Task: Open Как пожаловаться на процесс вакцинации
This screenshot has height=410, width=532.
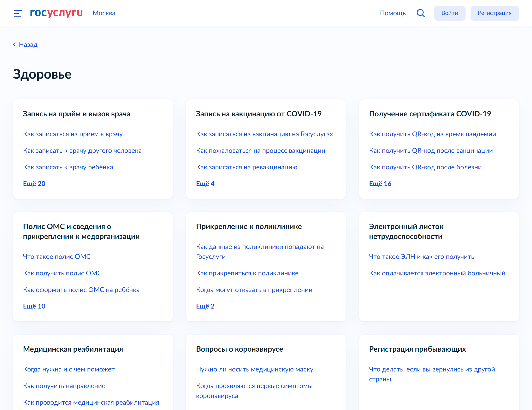Action: 260,151
